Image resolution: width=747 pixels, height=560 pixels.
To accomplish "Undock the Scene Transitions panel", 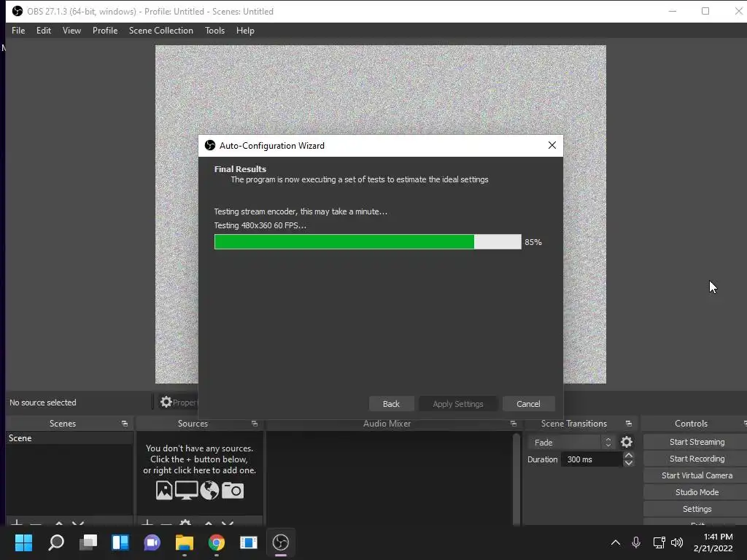I will [x=629, y=424].
